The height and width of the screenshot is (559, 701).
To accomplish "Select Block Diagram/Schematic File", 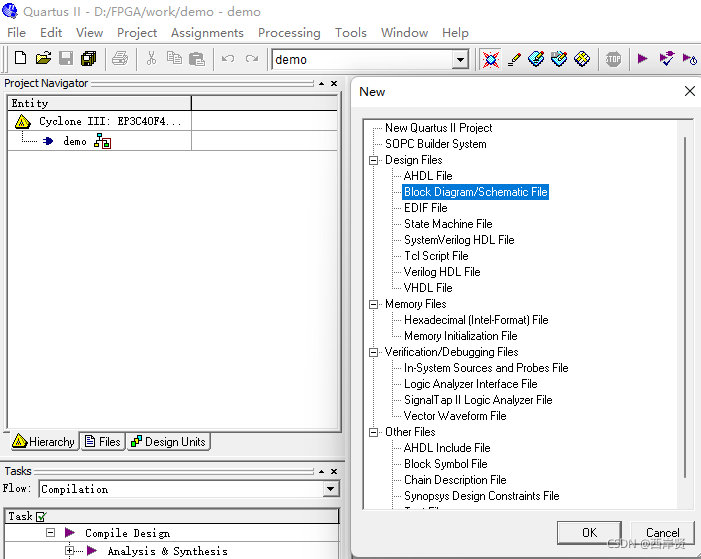I will pos(475,192).
